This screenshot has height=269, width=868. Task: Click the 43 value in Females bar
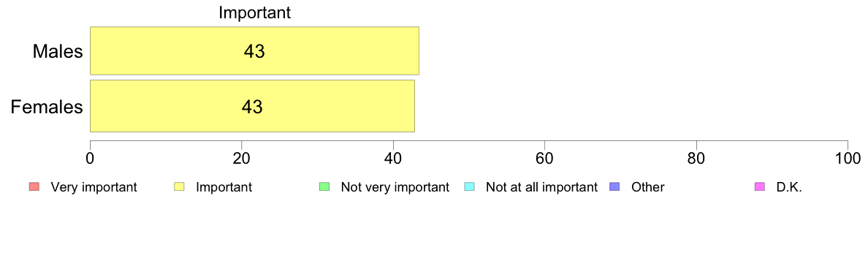[x=252, y=106]
